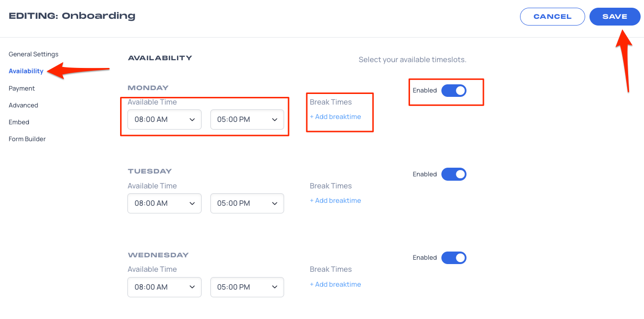
Task: Open Embed section
Action: click(19, 122)
